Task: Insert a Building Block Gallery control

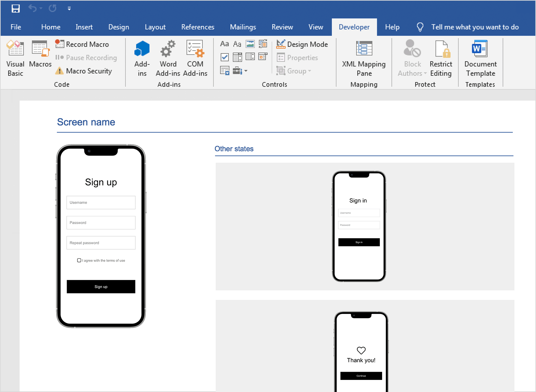Action: (x=263, y=44)
